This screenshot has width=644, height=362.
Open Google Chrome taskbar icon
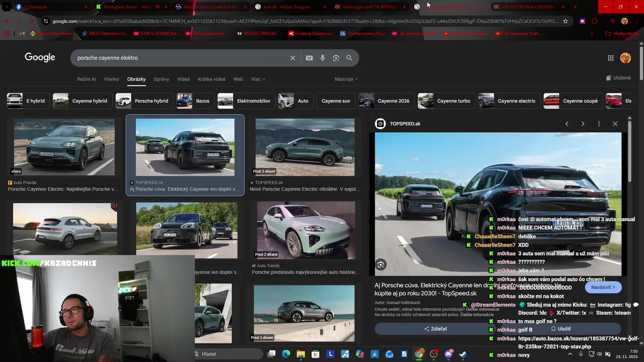[x=419, y=354]
